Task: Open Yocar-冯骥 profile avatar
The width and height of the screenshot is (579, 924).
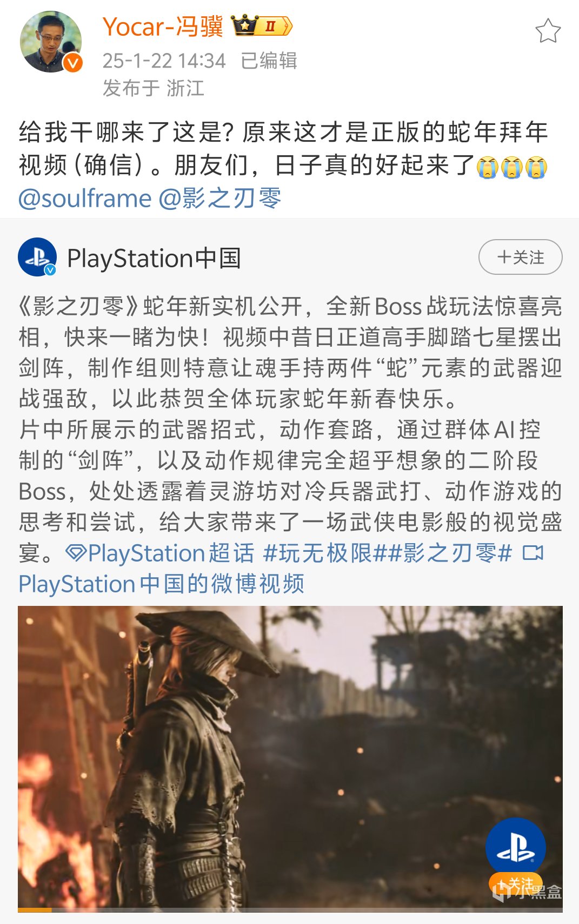Action: (51, 42)
